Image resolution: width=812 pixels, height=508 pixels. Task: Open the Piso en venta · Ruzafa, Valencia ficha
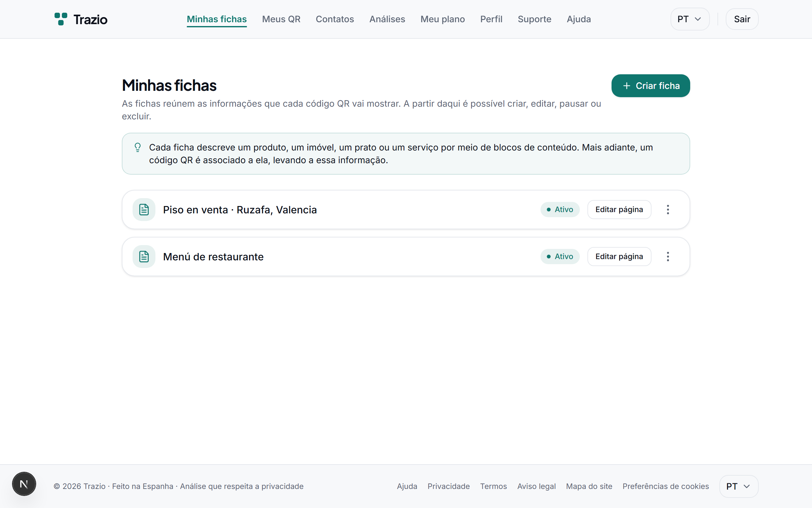240,210
